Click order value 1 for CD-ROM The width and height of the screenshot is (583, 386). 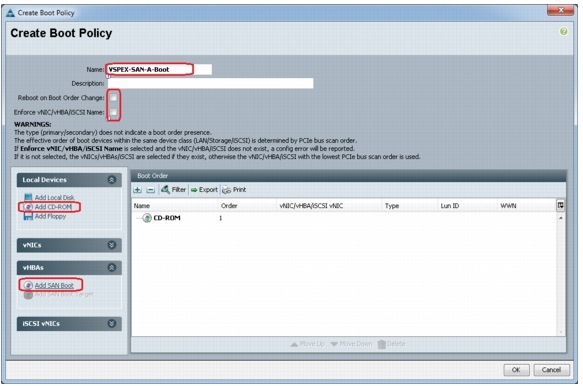(x=220, y=218)
